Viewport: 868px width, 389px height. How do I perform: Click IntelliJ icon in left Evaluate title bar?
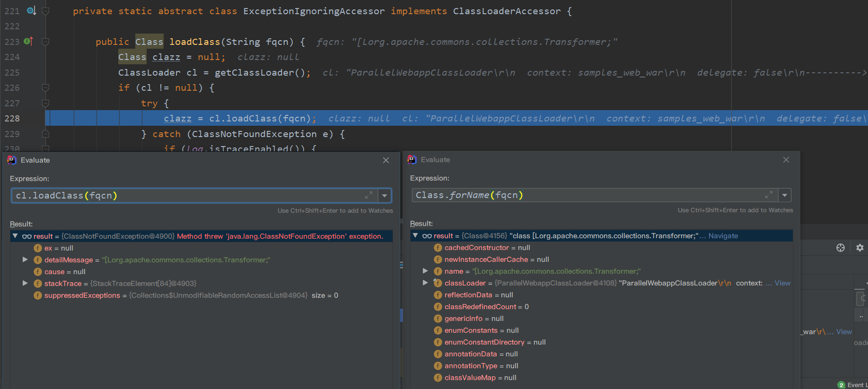pyautogui.click(x=12, y=160)
